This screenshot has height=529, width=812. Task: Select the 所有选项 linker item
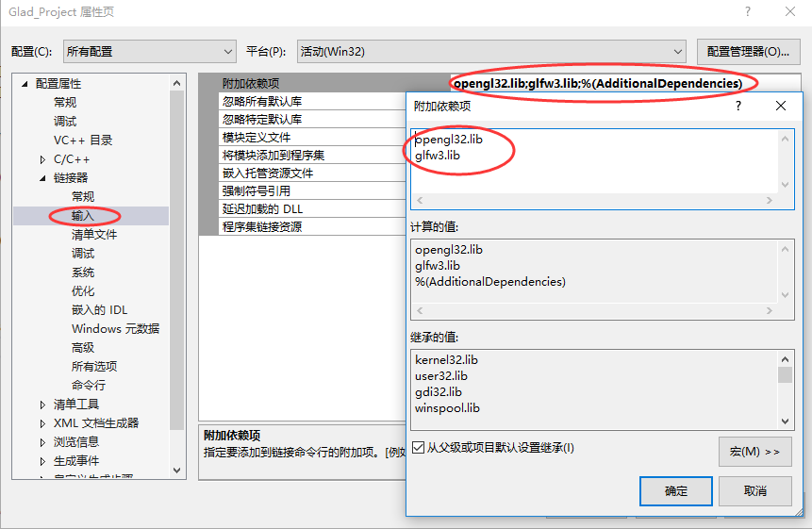(x=94, y=367)
